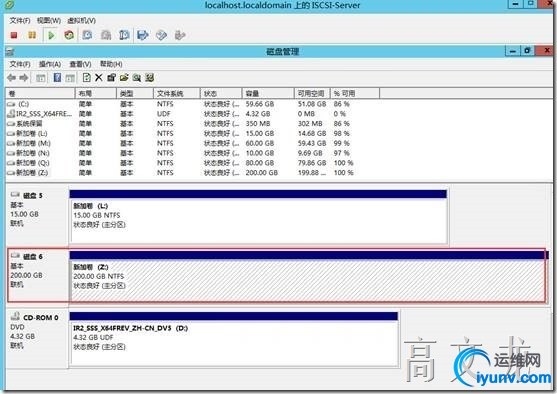Screen dimensions: 557x394
Task: Click the CD-ROM 0 label panel
Action: pyautogui.click(x=38, y=339)
